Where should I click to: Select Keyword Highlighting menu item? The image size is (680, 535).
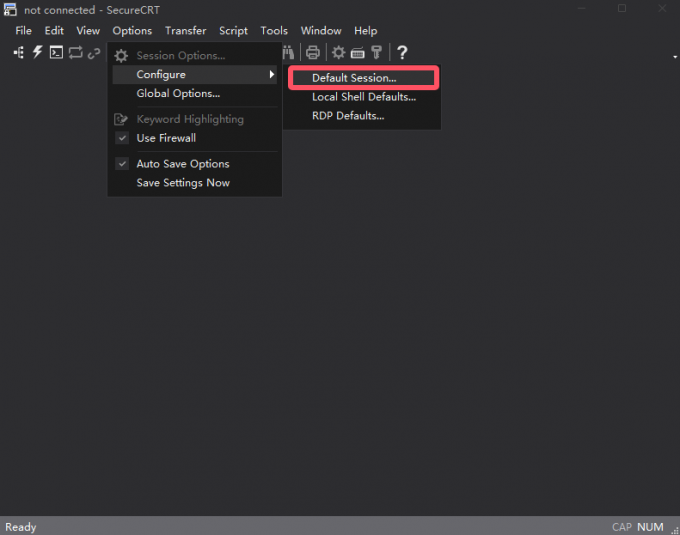[x=195, y=119]
